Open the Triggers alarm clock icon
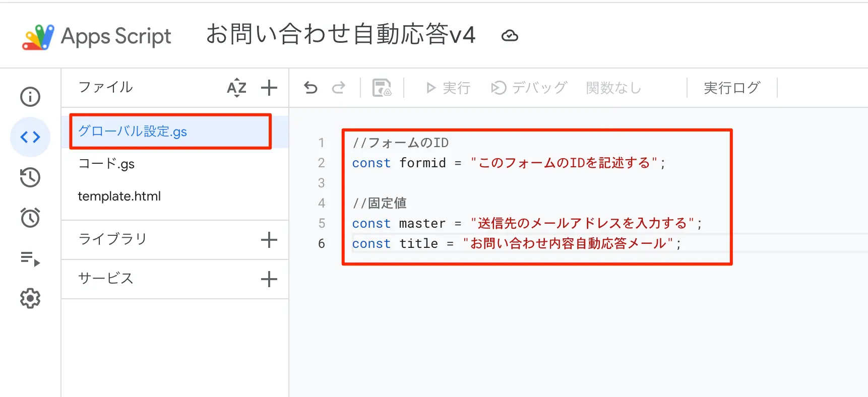The width and height of the screenshot is (868, 397). click(x=30, y=218)
